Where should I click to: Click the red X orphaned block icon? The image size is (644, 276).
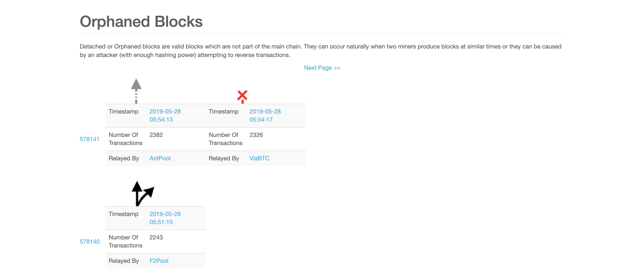point(242,96)
